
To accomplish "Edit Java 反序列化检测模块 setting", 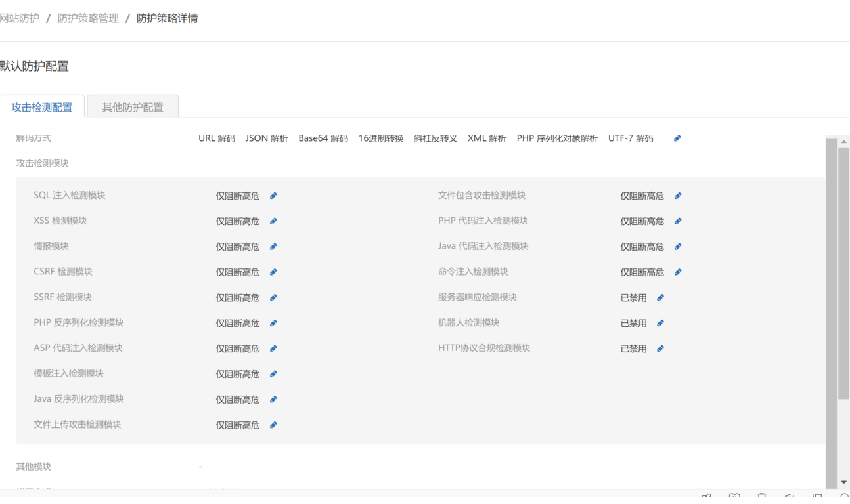I will pyautogui.click(x=273, y=400).
